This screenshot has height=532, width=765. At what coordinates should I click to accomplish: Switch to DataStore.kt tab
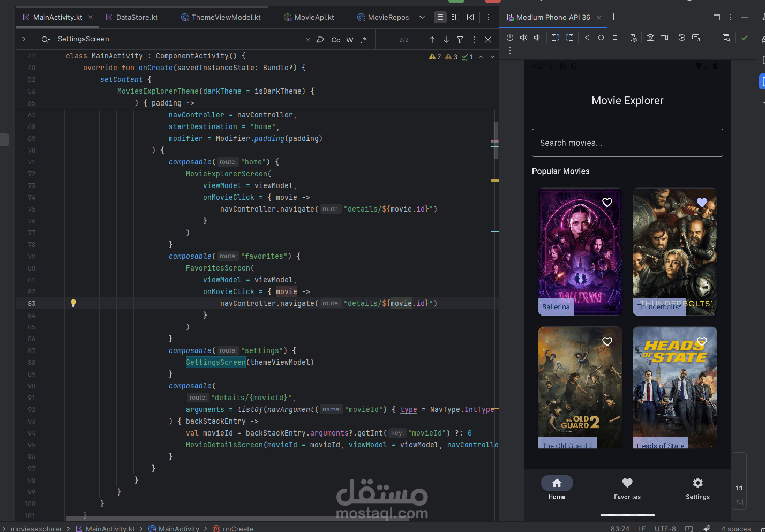coord(132,17)
